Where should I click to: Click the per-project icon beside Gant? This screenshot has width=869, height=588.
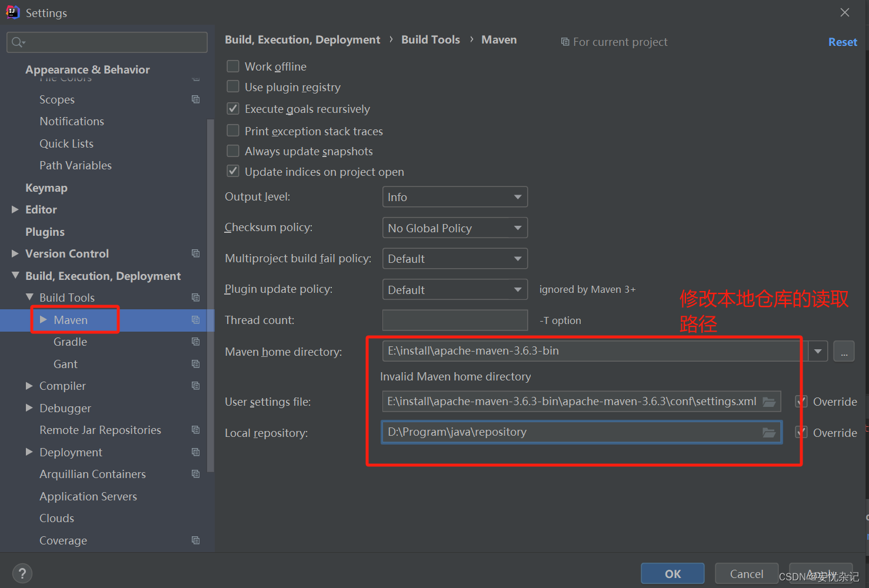196,364
